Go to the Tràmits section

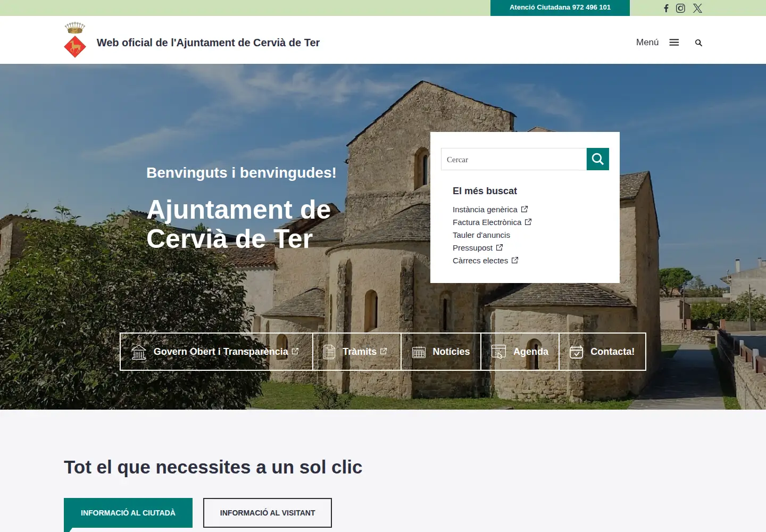[x=357, y=352]
